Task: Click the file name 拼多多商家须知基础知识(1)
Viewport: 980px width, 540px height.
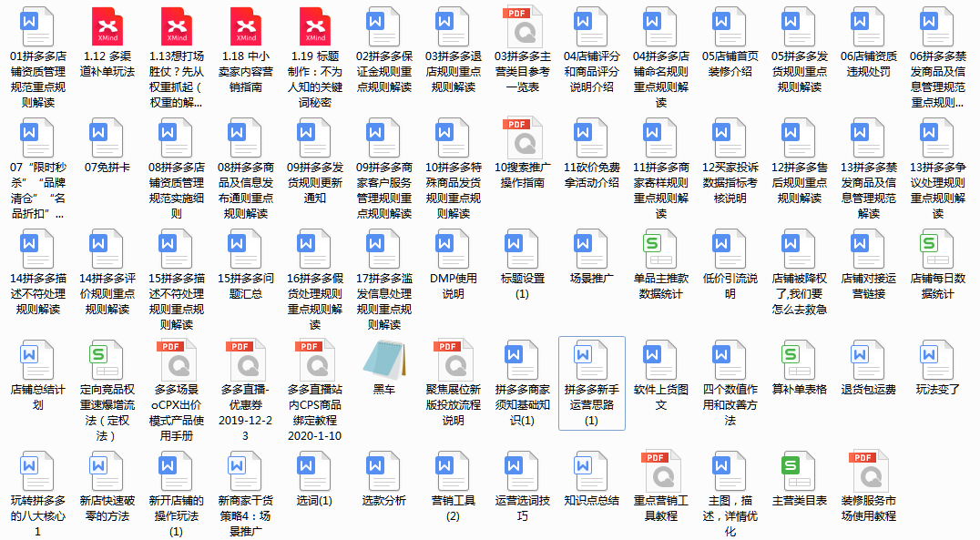Action: 523,405
